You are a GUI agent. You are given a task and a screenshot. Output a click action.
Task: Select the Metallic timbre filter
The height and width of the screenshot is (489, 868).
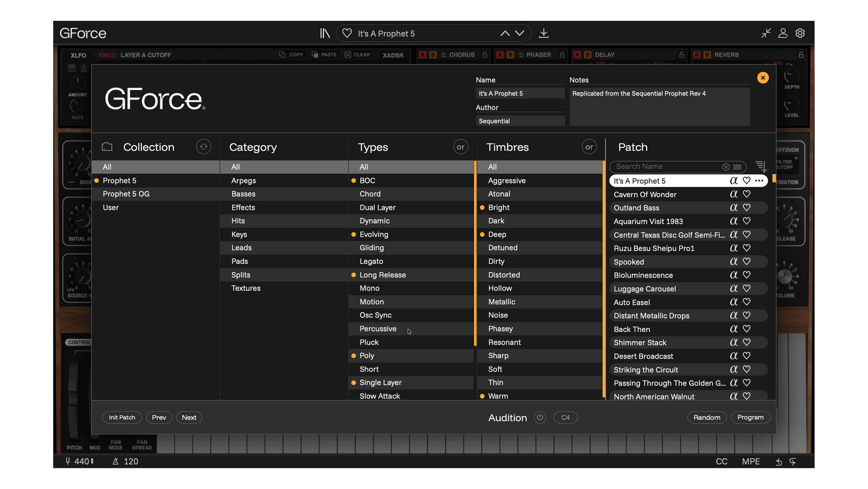tap(540, 302)
